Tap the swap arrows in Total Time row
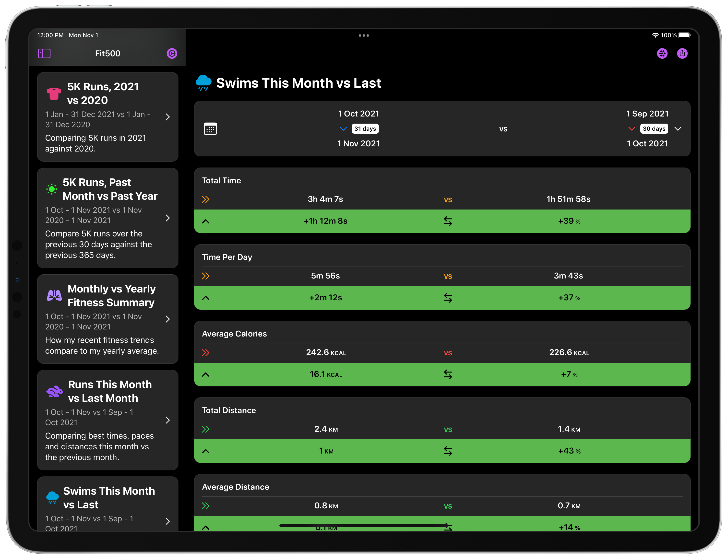This screenshot has height=560, width=728. click(x=448, y=221)
